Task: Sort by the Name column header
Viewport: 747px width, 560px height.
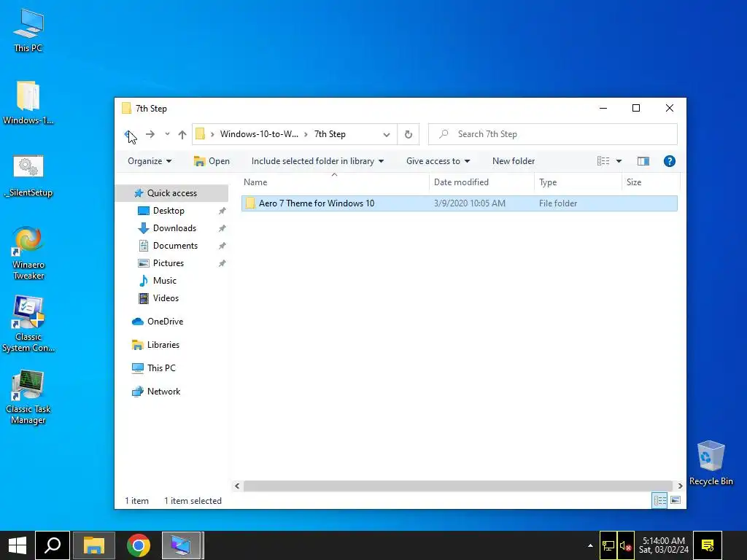Action: click(x=335, y=182)
